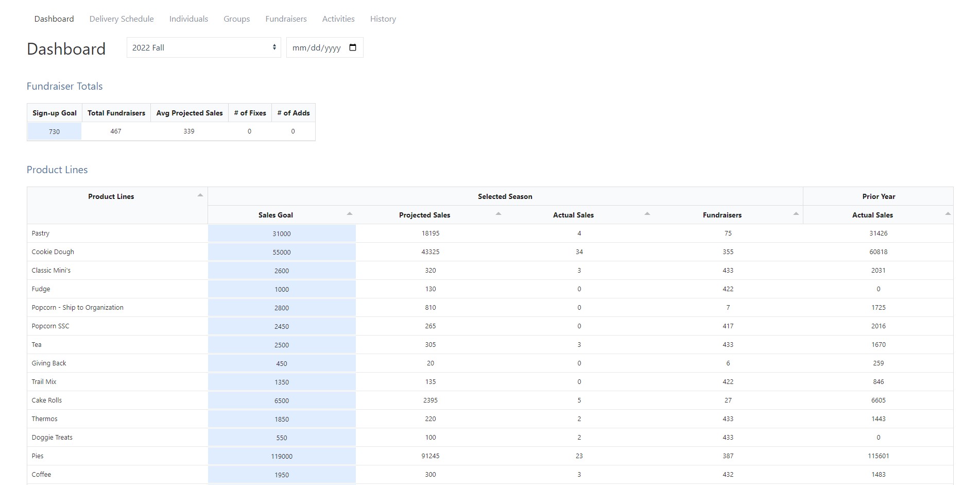Edit Pastry sales goal 31000
980x485 pixels.
pos(282,233)
